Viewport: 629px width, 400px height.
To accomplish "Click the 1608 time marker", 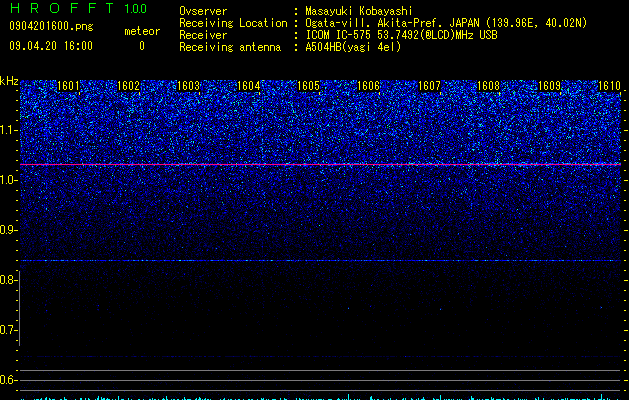I will click(x=489, y=86).
